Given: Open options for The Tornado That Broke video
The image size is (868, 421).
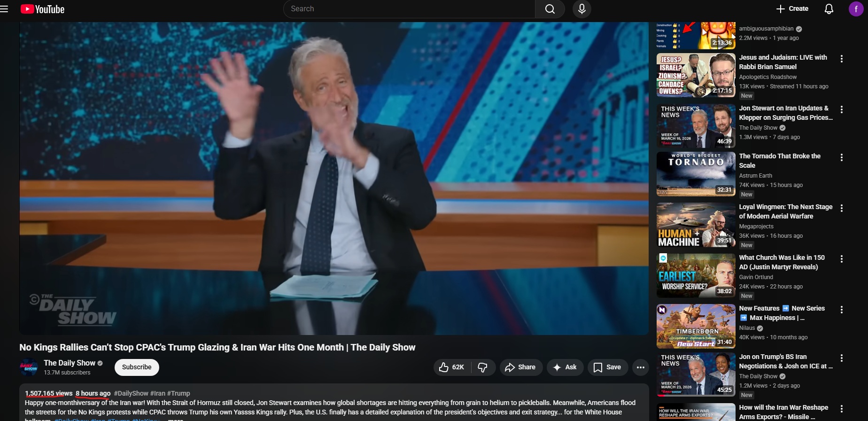Looking at the screenshot, I should tap(841, 157).
